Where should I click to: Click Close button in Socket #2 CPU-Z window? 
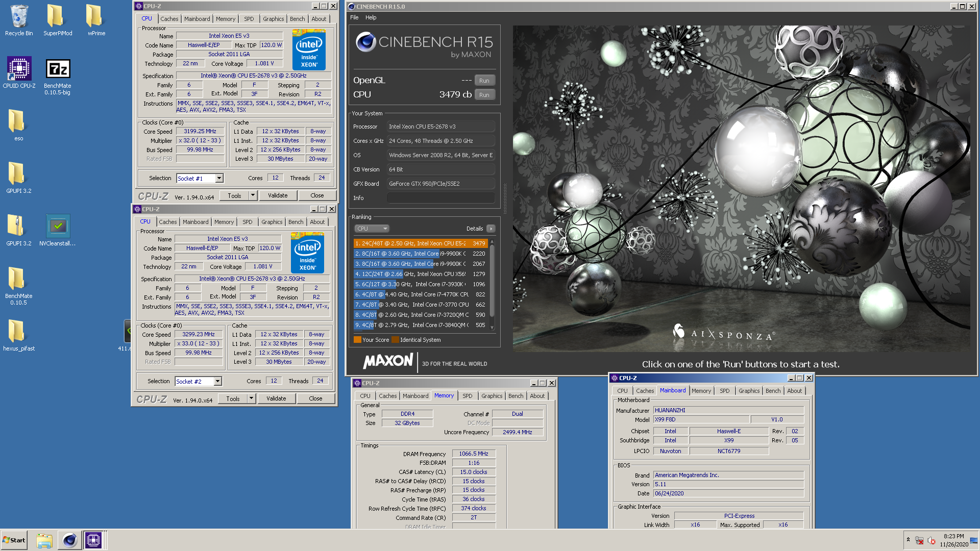315,398
